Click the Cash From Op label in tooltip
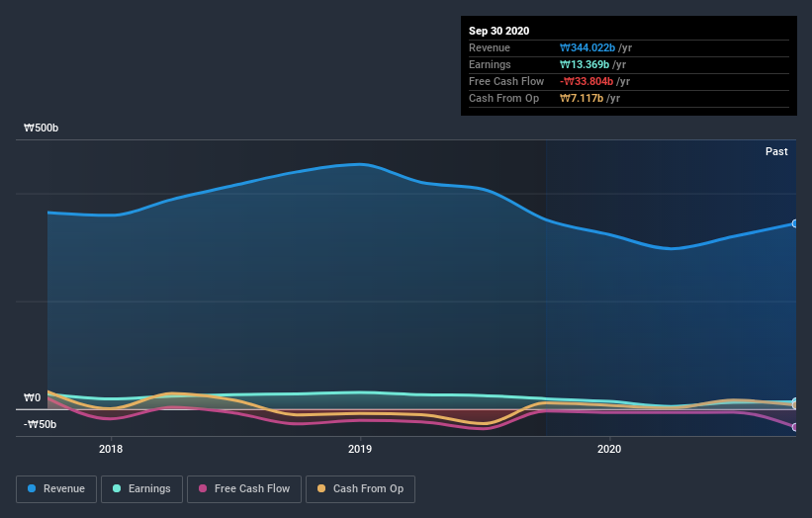 503,98
